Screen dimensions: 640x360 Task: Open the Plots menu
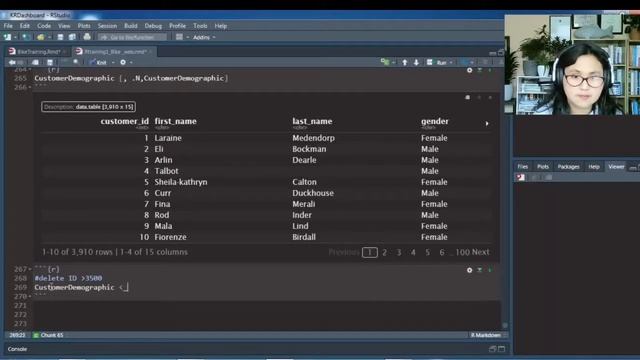84,26
